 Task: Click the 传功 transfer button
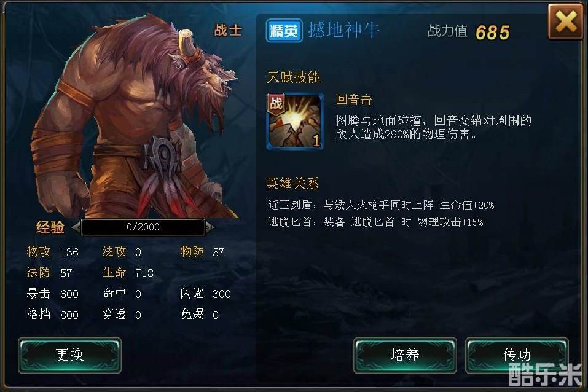[517, 355]
